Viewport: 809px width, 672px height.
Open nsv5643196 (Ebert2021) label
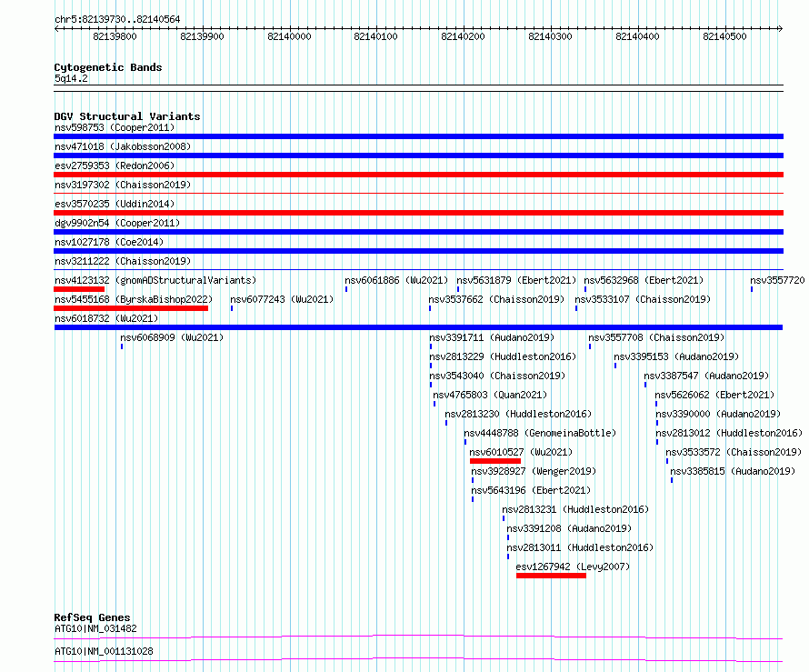click(531, 490)
